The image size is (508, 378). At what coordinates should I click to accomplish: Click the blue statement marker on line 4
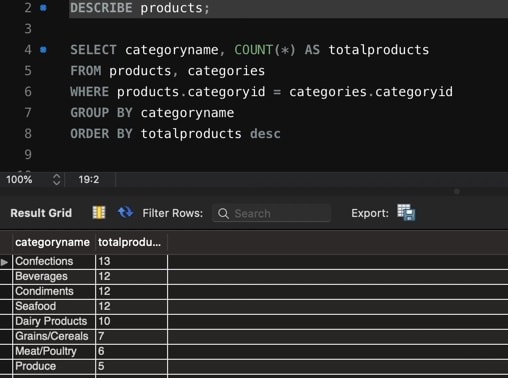[x=43, y=50]
